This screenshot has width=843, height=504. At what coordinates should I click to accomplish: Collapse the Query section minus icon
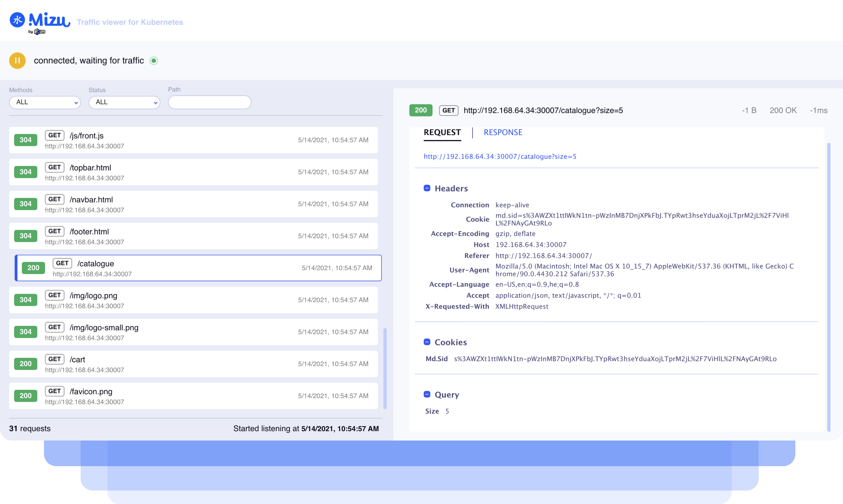point(427,394)
